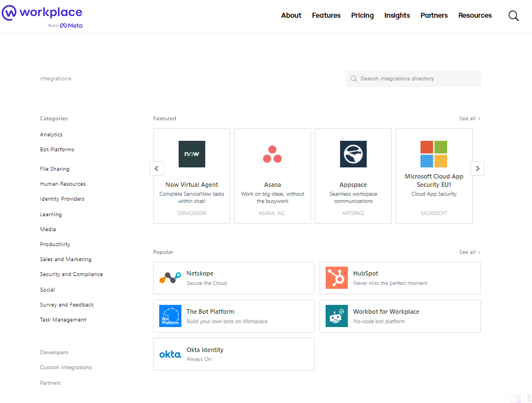Click 'Always On' description
Screen dimensions: 532x403
[x=199, y=359]
